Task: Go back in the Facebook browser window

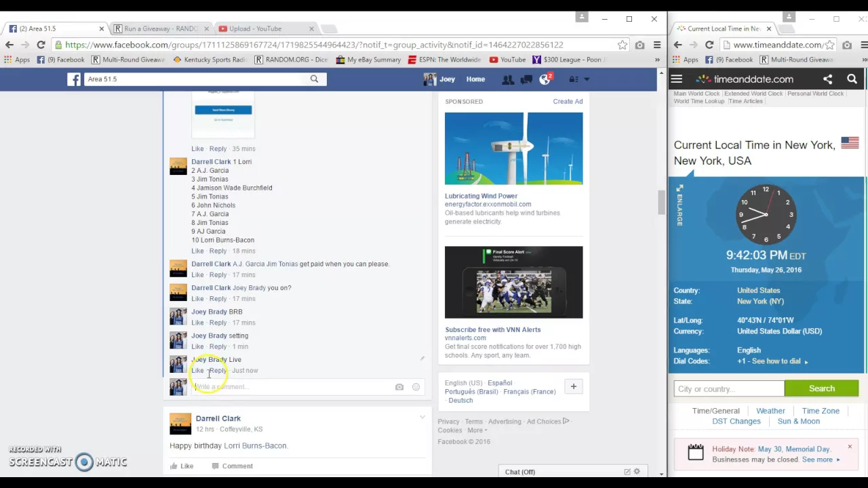Action: [9, 45]
